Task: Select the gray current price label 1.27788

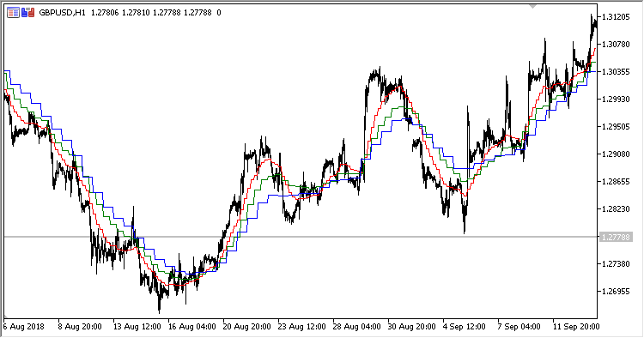Action: coord(616,237)
